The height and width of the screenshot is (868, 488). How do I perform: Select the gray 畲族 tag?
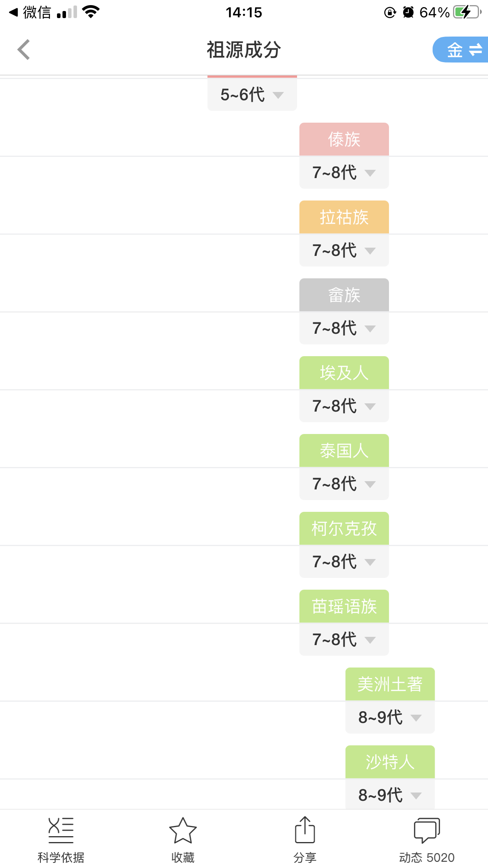click(x=344, y=295)
